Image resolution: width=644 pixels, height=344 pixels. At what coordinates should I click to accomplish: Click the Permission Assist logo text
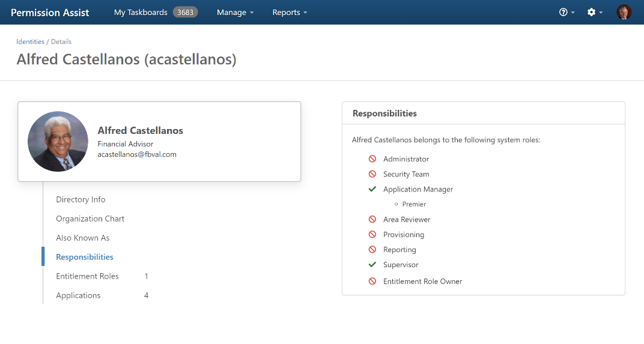tap(50, 13)
